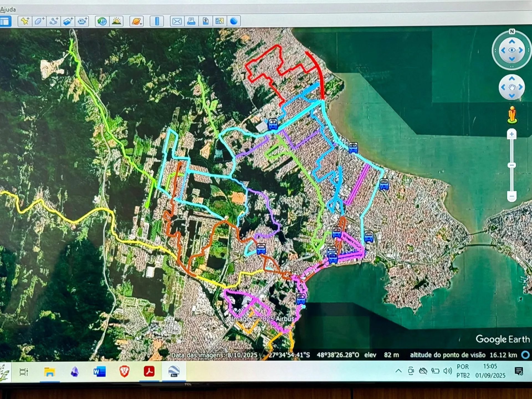Click the Record a Tour camera icon

(x=82, y=21)
